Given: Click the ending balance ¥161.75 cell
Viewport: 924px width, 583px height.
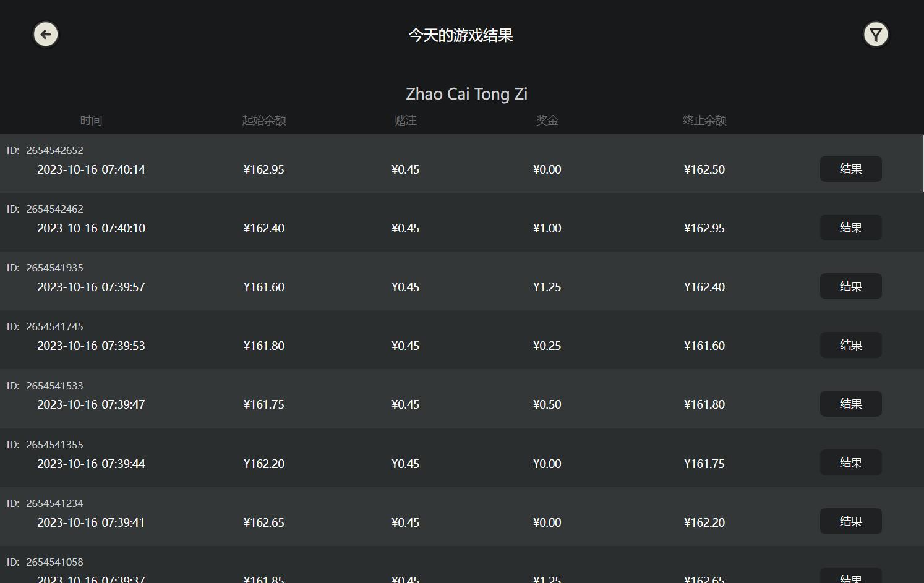Looking at the screenshot, I should click(x=704, y=464).
